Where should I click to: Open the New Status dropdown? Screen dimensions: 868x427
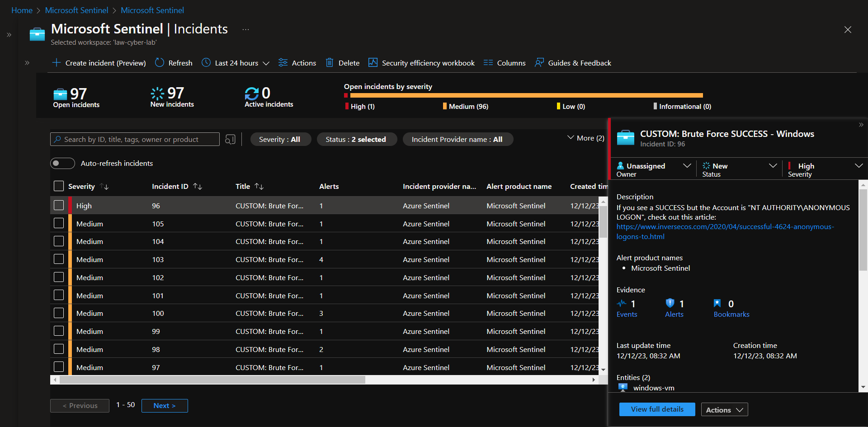click(x=740, y=169)
